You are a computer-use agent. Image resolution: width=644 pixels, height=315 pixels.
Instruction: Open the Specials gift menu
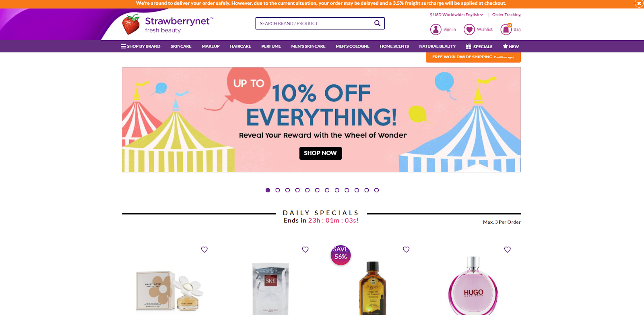click(x=479, y=46)
